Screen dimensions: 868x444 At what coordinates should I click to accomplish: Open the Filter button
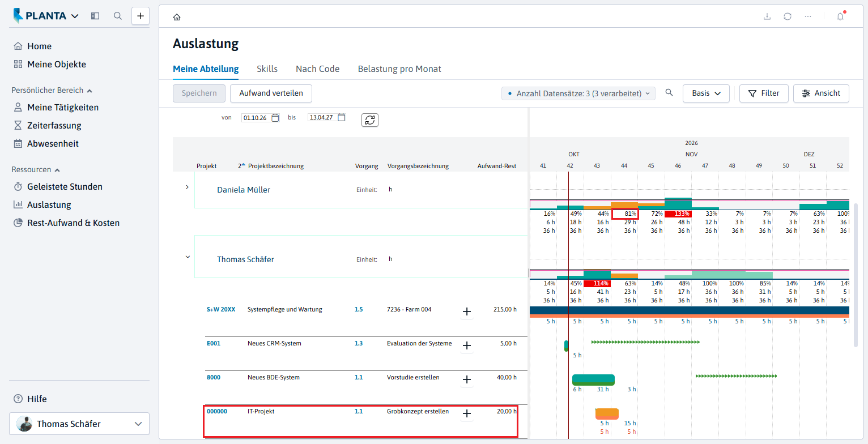[x=764, y=93]
